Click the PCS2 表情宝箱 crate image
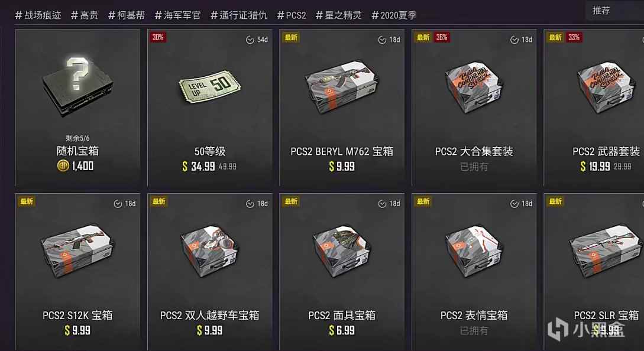The height and width of the screenshot is (351, 644). 474,251
